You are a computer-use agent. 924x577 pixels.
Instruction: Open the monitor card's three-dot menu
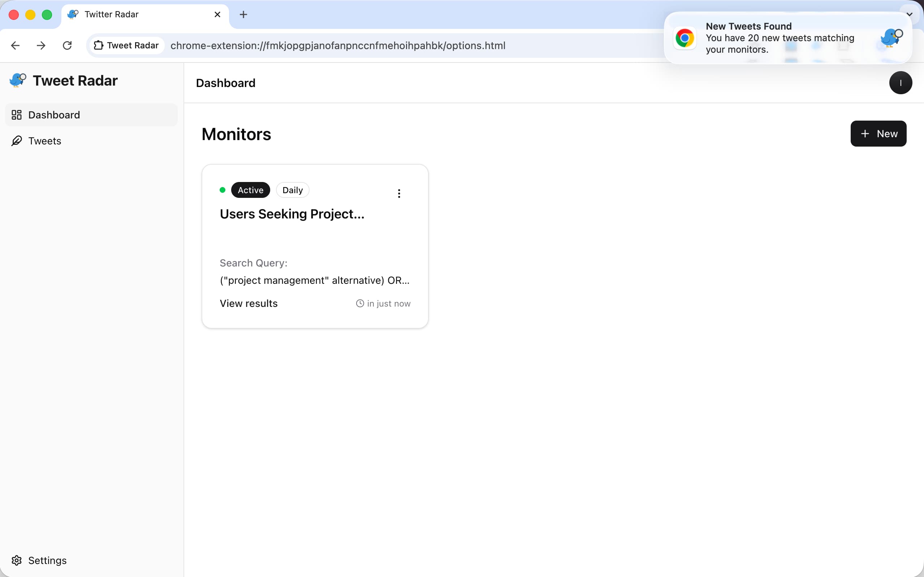pos(399,194)
